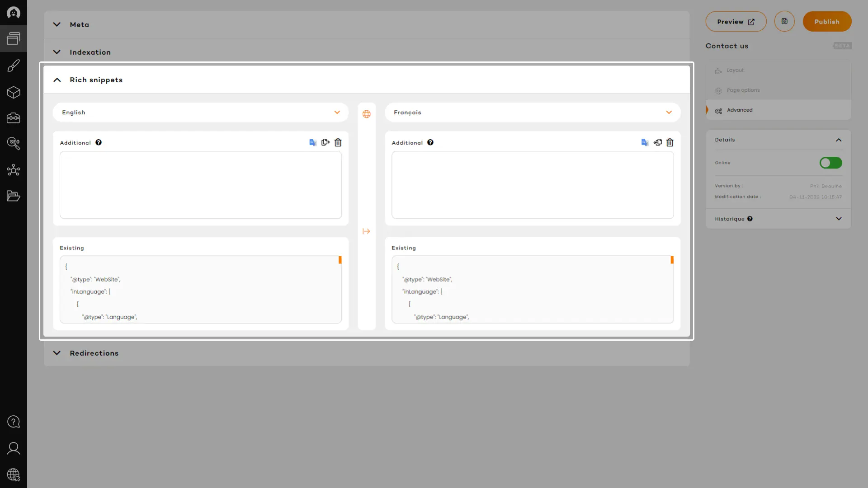This screenshot has height=488, width=868.
Task: Click the translate icon in English Additional
Action: click(313, 142)
